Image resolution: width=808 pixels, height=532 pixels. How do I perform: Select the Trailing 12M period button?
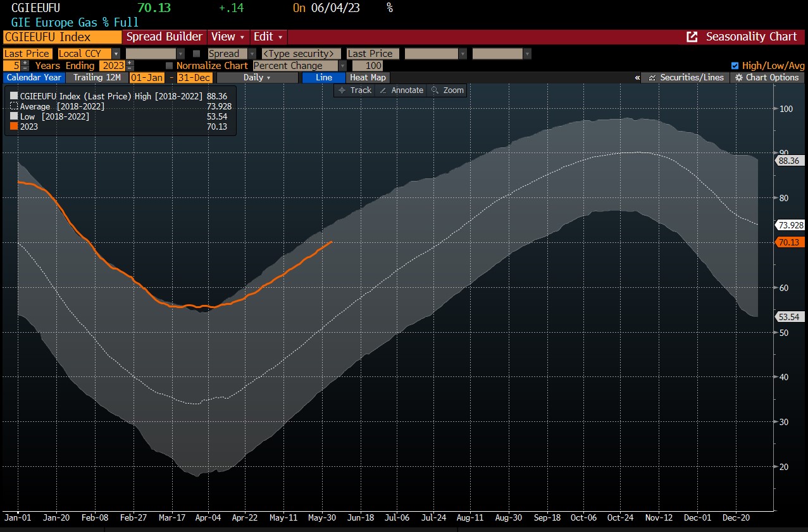(x=96, y=77)
